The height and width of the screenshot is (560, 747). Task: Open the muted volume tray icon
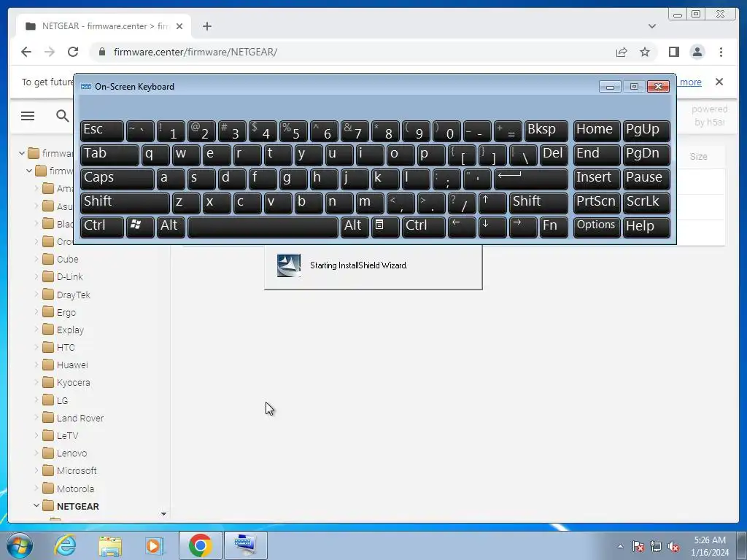673,546
